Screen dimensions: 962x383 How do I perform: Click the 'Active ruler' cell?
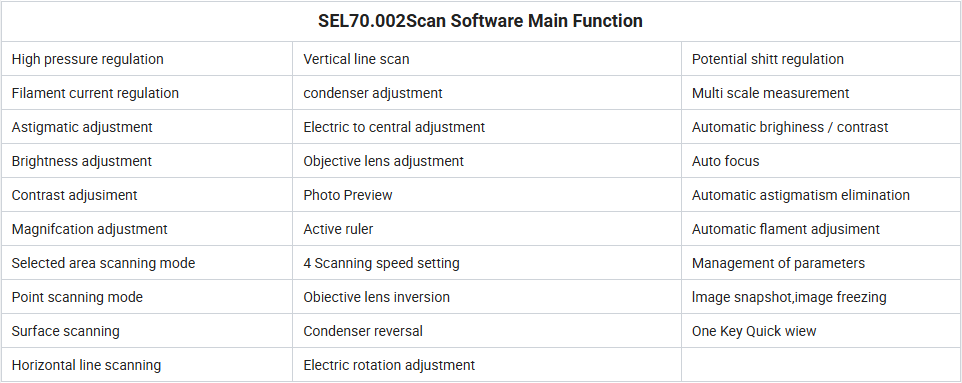coord(487,229)
